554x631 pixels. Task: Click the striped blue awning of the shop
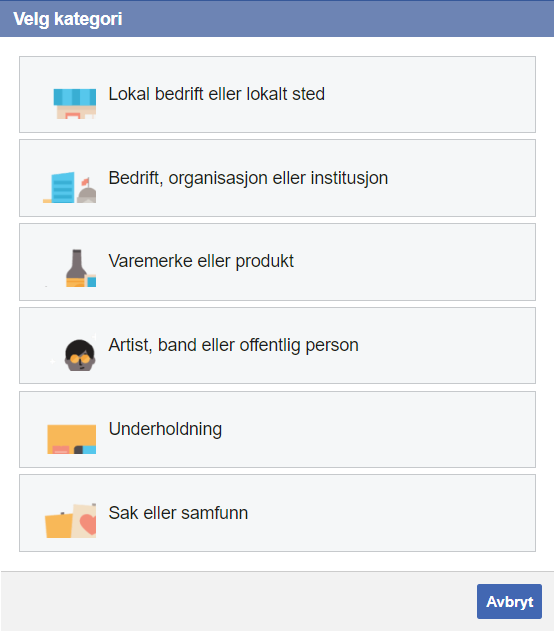75,97
